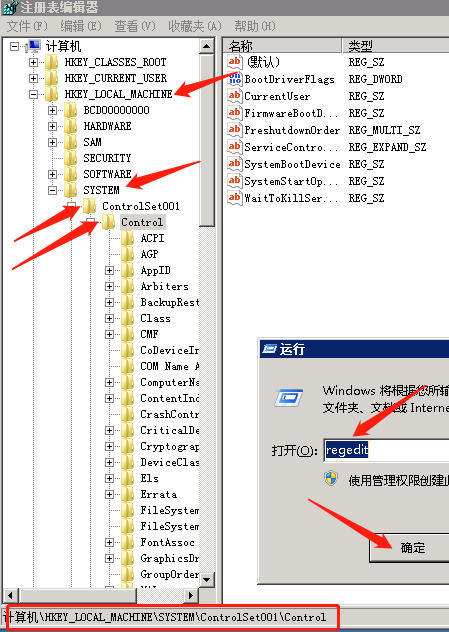449x632 pixels.
Task: Click the ACPI folder icon
Action: pos(128,238)
